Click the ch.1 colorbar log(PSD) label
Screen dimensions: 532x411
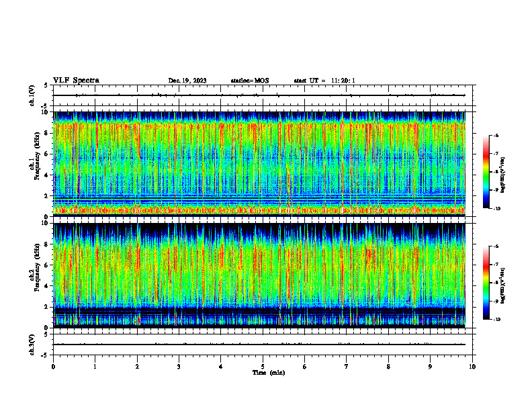point(503,175)
